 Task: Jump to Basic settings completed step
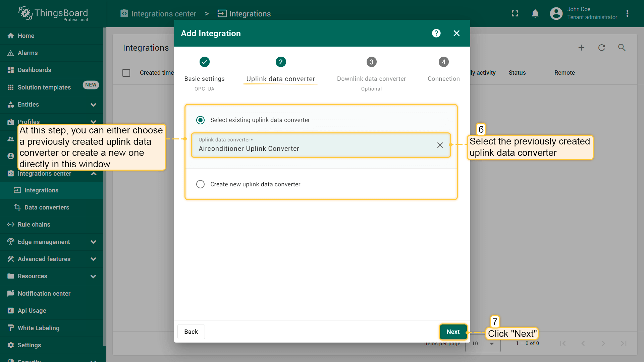[204, 62]
